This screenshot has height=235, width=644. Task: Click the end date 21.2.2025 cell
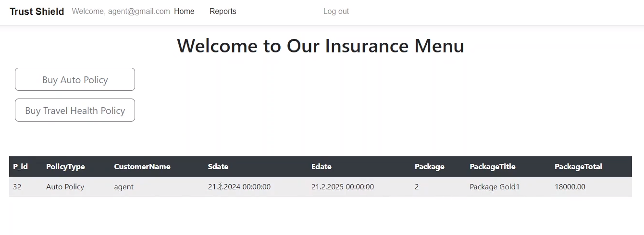(x=342, y=187)
